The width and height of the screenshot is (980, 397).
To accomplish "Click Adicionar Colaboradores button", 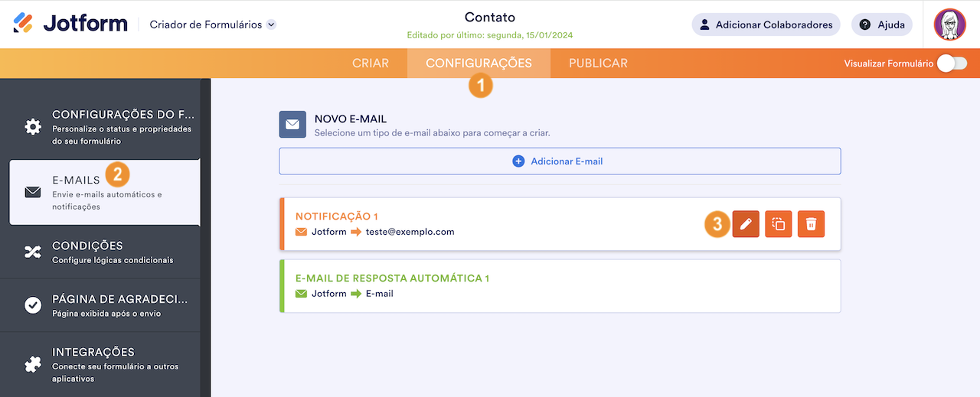I will point(766,24).
